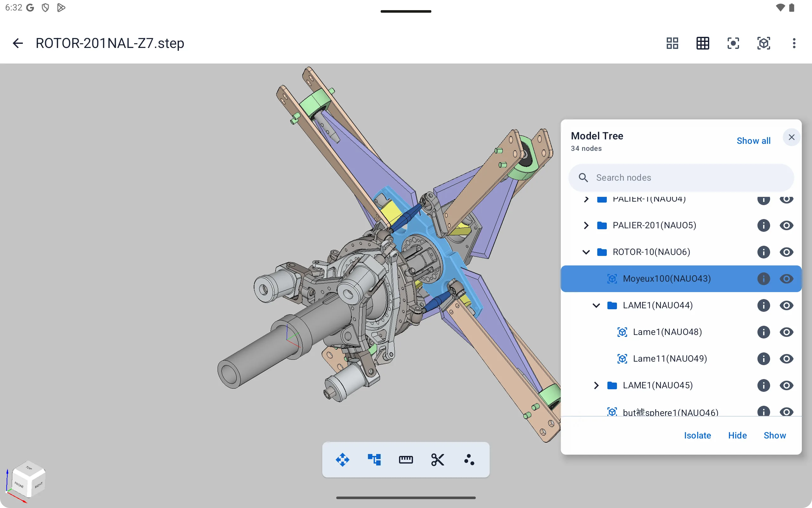Viewport: 812px width, 508px height.
Task: Click the Hide button
Action: tap(737, 435)
